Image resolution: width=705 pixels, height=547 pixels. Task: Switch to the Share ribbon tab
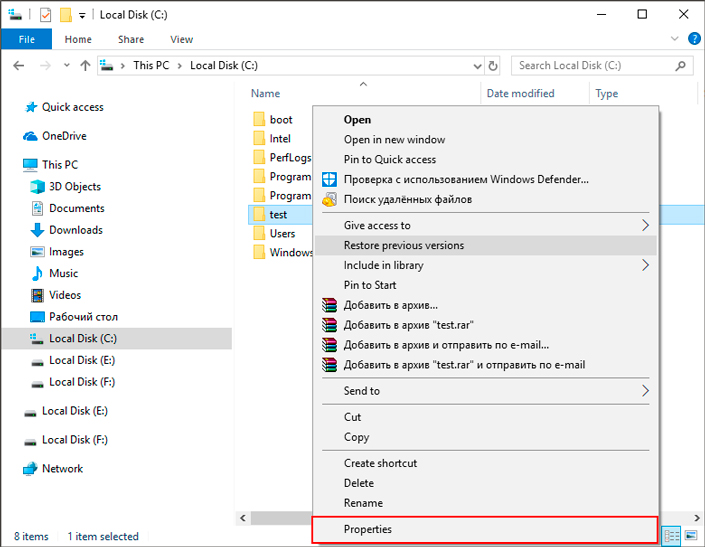coord(131,39)
